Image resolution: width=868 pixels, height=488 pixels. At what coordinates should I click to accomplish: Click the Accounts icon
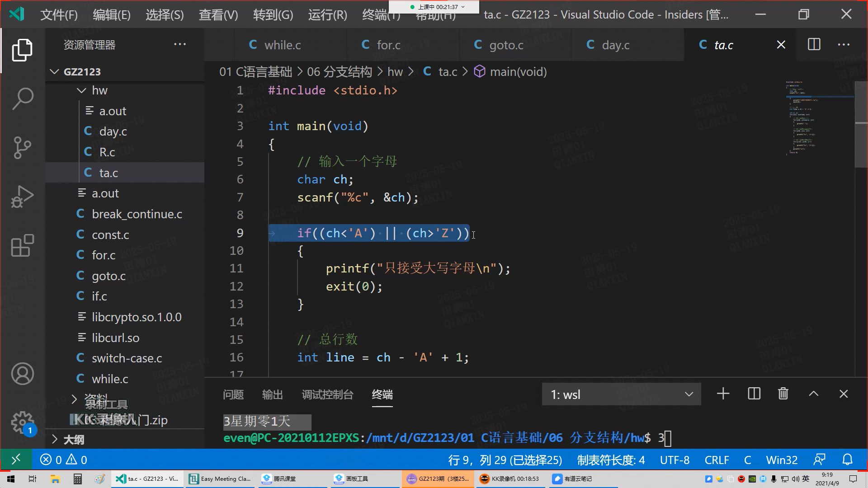[22, 374]
